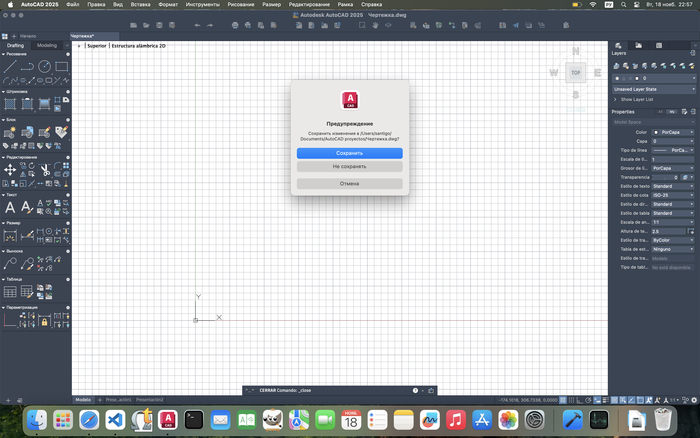Open the Hatch tool in Штриховка section
This screenshot has width=700, height=438.
(10, 103)
